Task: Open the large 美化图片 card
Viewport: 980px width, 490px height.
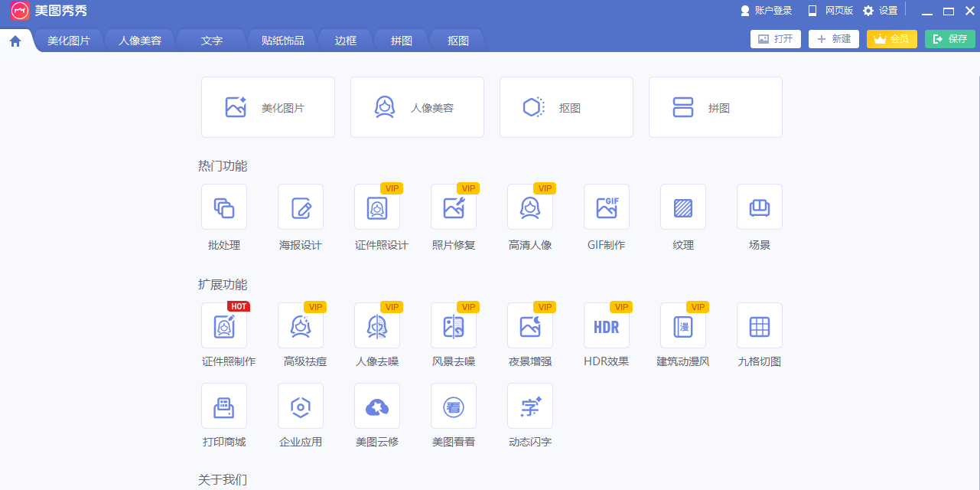Action: click(x=268, y=107)
